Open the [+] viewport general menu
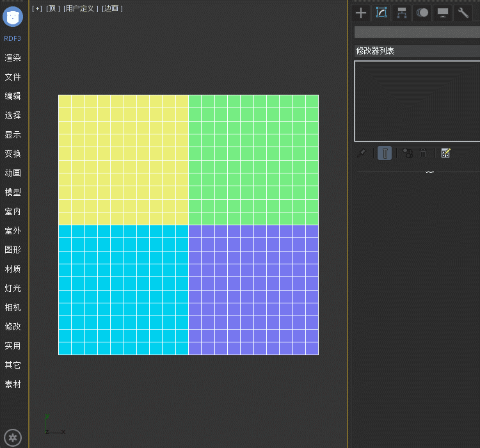 (37, 8)
